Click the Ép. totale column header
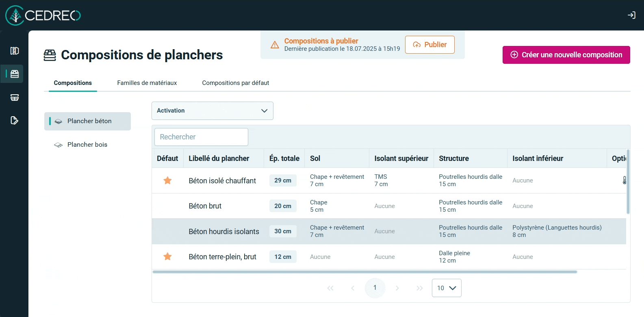 [284, 158]
